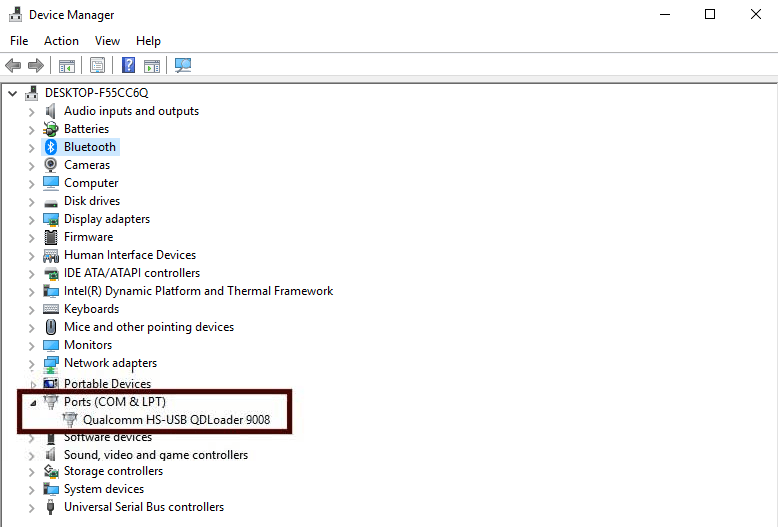The image size is (778, 527).
Task: Click Show/Hide Console Tree toolbar icon
Action: pos(67,66)
